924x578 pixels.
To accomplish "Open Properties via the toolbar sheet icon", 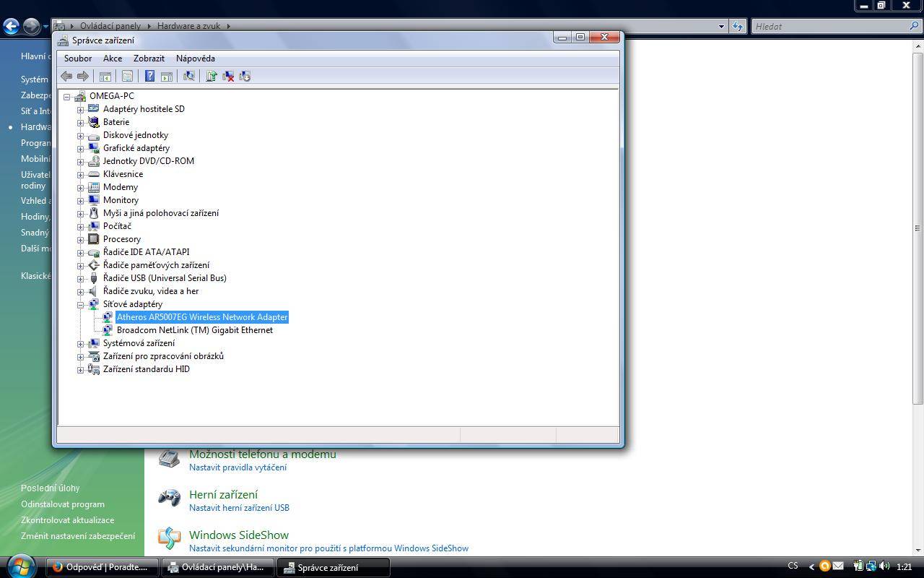I will (x=127, y=76).
